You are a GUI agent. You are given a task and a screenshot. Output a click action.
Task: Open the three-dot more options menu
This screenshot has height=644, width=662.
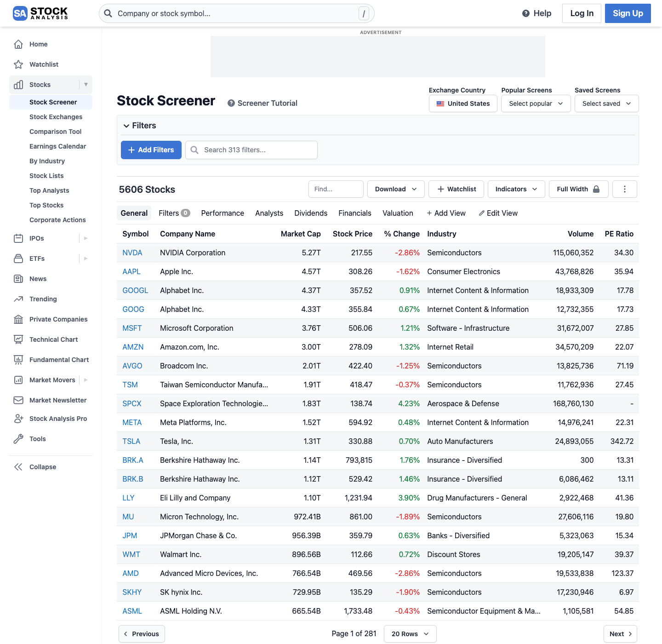[625, 189]
